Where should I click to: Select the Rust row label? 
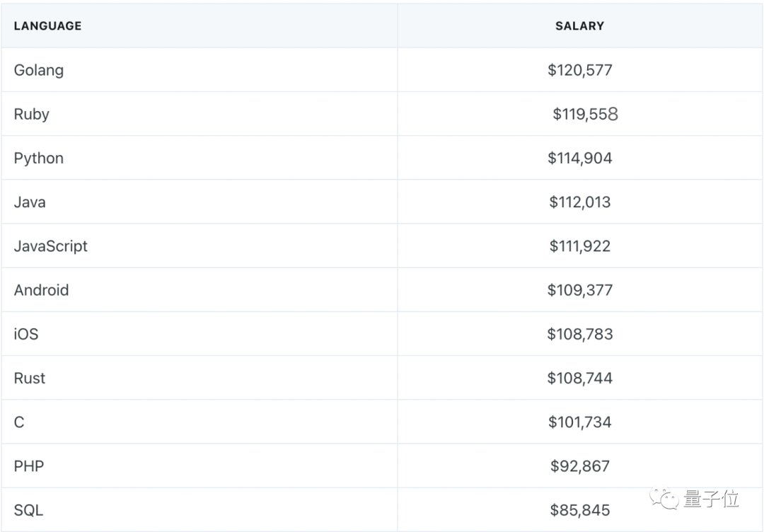pyautogui.click(x=30, y=378)
